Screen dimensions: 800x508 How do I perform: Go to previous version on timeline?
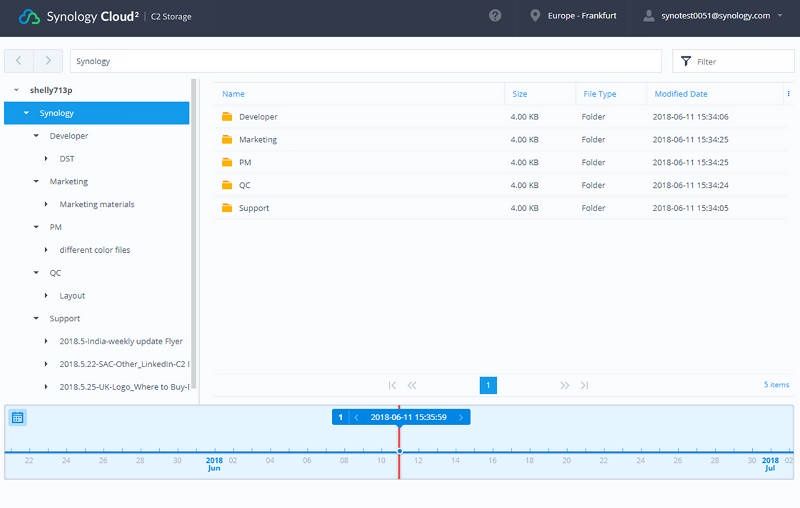point(356,417)
